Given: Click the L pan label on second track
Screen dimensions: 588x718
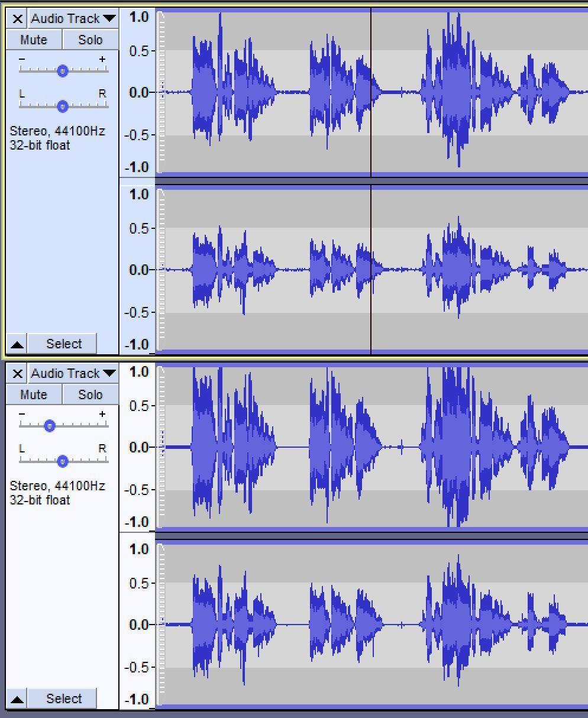Looking at the screenshot, I should tap(22, 448).
